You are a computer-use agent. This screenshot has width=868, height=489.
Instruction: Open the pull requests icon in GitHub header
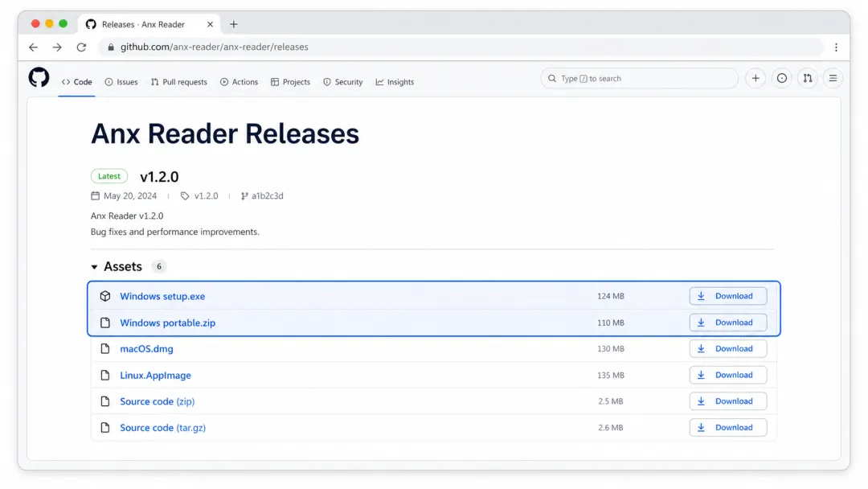coord(808,78)
